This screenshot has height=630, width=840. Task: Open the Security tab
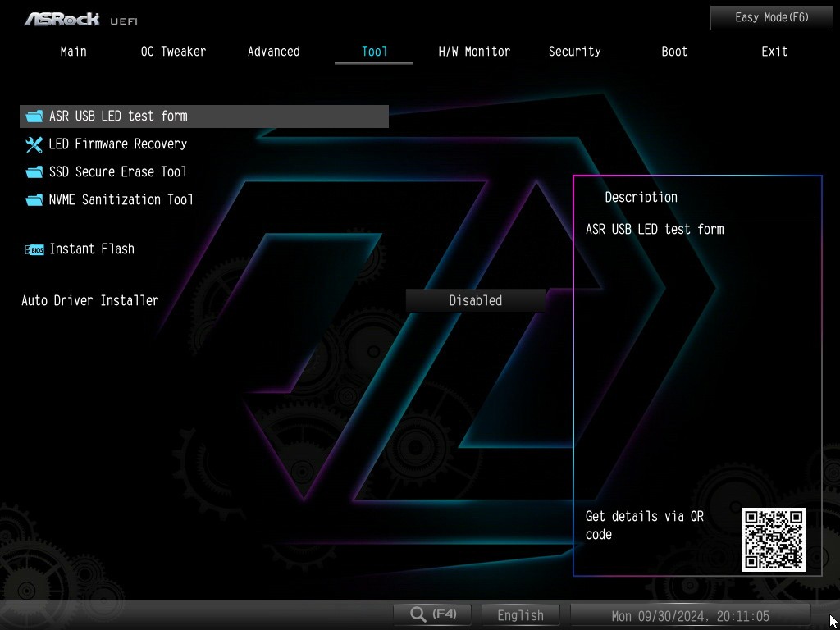[574, 52]
